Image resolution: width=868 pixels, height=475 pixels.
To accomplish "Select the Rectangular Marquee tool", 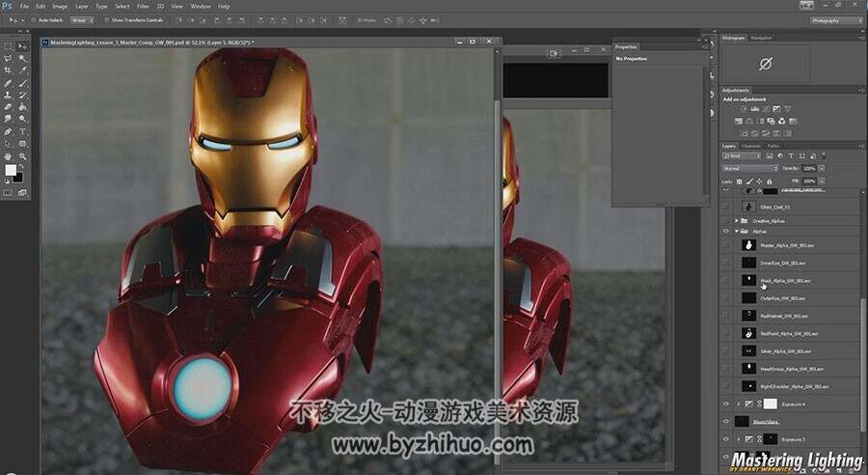I will [x=8, y=46].
